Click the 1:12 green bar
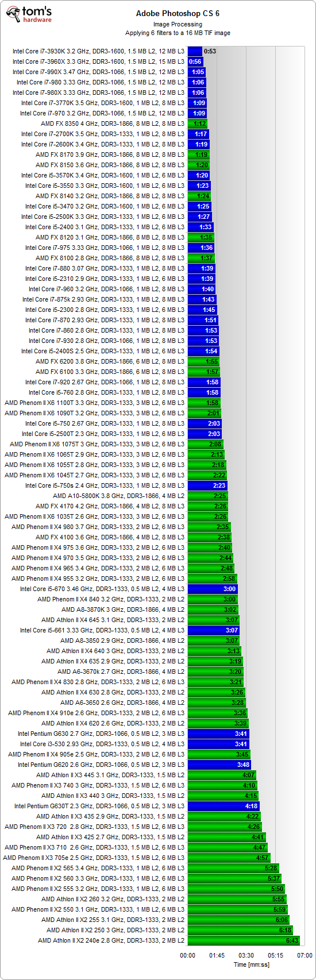 [198, 124]
